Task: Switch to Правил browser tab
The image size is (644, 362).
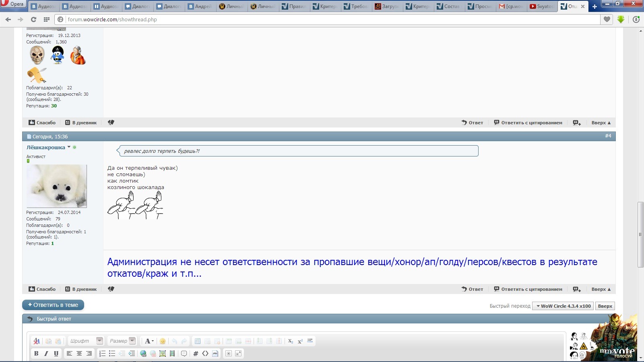Action: 294,6
